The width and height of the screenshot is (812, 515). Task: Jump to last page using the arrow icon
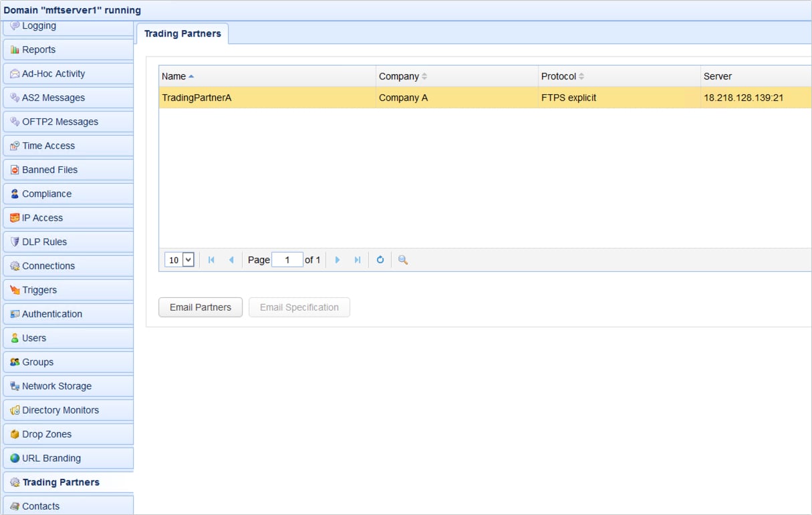pyautogui.click(x=358, y=260)
